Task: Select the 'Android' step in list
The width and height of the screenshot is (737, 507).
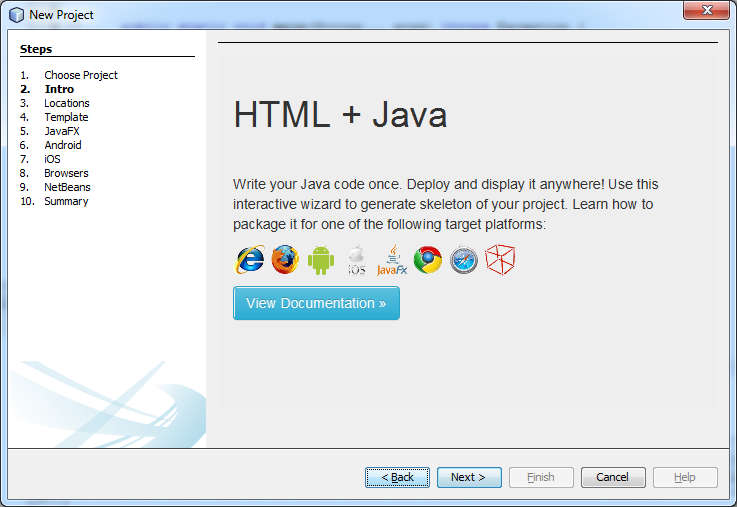Action: (x=63, y=145)
